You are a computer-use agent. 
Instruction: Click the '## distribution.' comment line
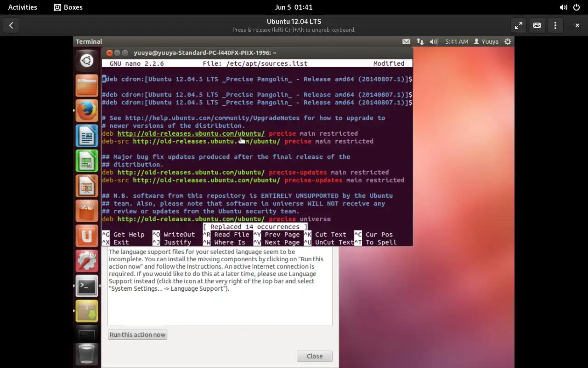point(133,165)
